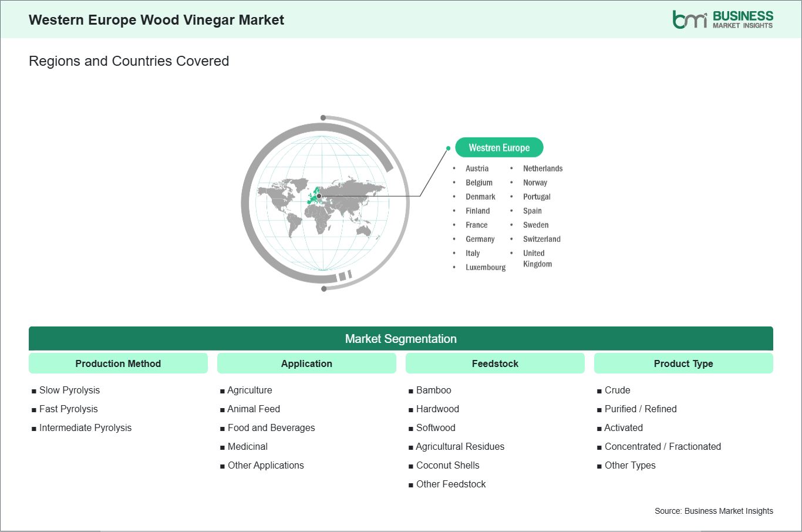Click the 'Slow Pyrolysis' item
This screenshot has height=532, width=802.
coord(69,390)
